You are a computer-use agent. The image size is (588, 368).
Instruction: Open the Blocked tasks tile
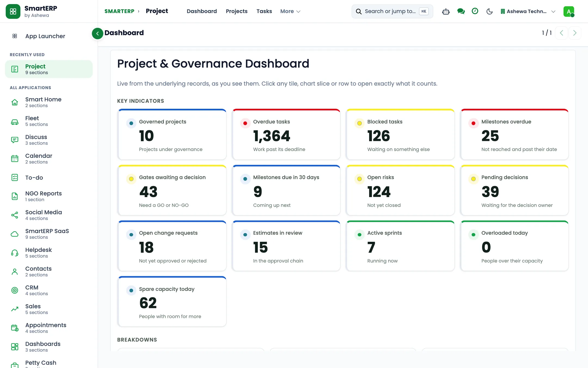400,134
